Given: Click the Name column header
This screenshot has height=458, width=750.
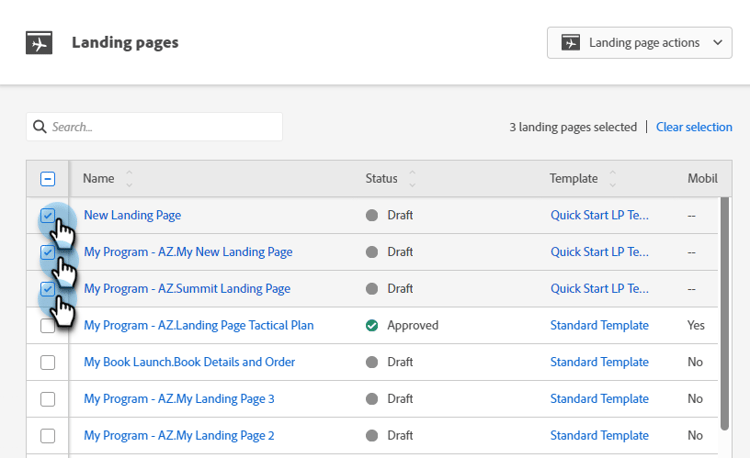Looking at the screenshot, I should pyautogui.click(x=98, y=179).
